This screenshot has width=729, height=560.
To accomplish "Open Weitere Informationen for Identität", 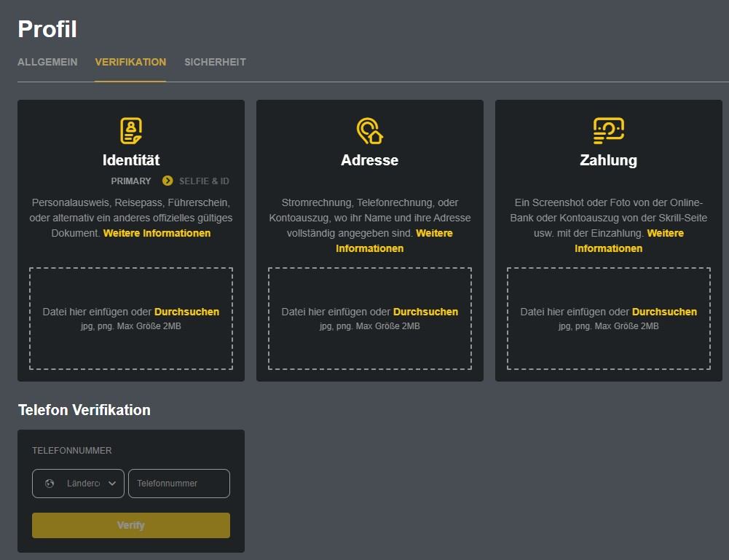I will coord(157,233).
